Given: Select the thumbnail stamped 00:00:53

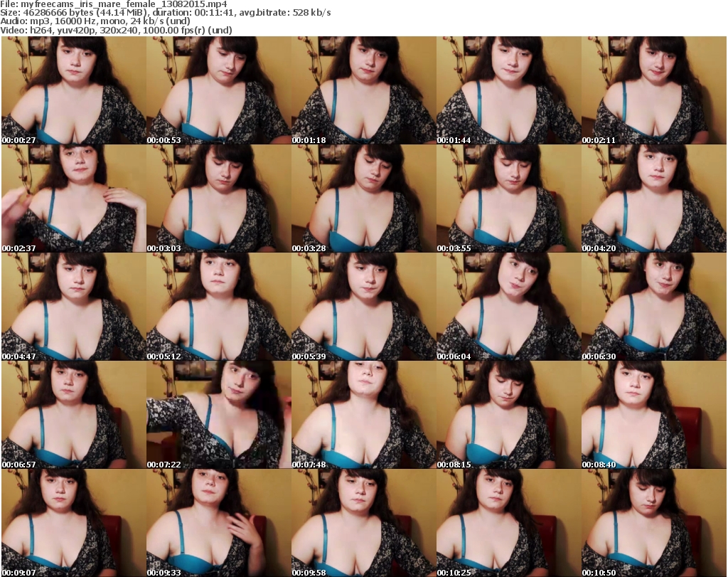Looking at the screenshot, I should 219,90.
